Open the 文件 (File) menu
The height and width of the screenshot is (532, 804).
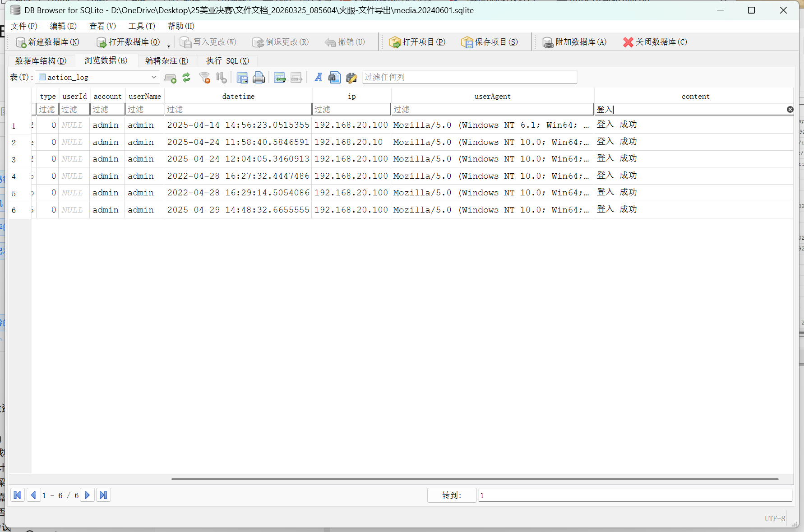point(24,26)
